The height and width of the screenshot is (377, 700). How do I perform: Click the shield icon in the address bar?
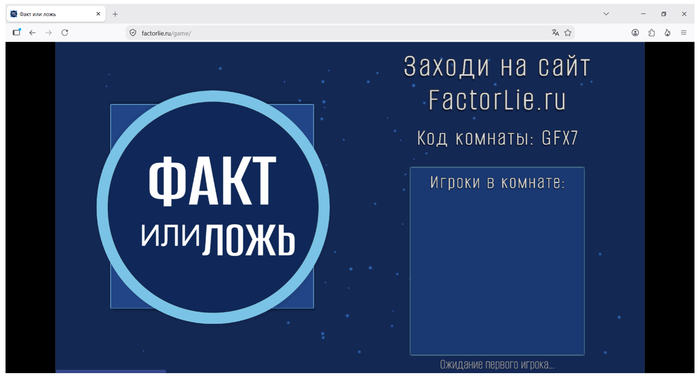tap(133, 33)
